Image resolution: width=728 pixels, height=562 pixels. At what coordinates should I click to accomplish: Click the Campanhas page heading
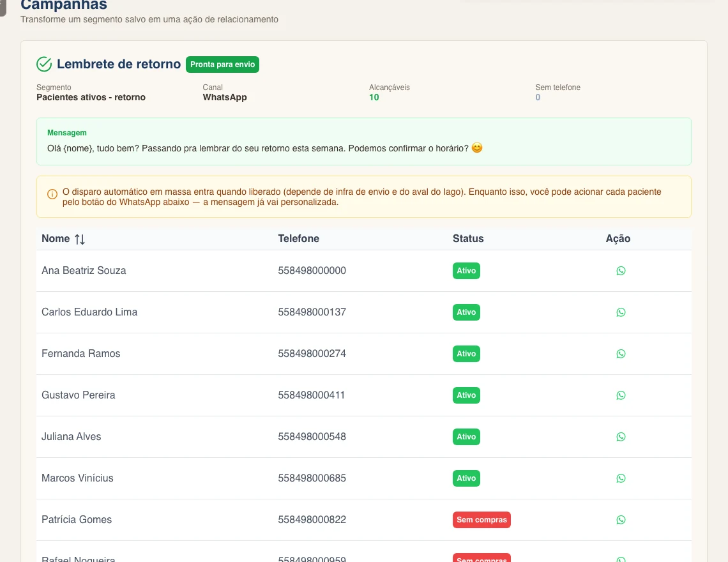pos(64,5)
